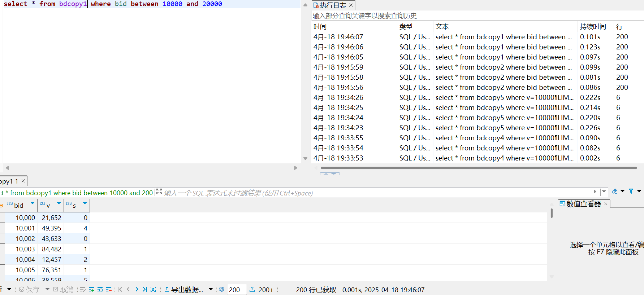Click the value viewer panel icon
This screenshot has width=644, height=295.
point(562,203)
